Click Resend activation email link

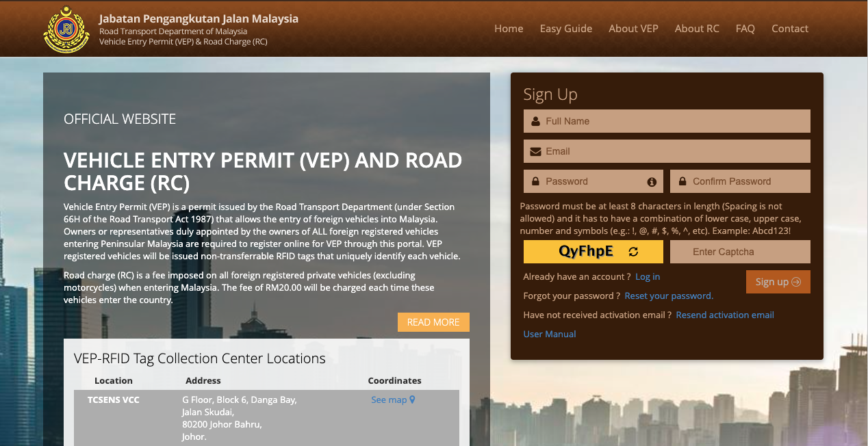click(x=724, y=315)
